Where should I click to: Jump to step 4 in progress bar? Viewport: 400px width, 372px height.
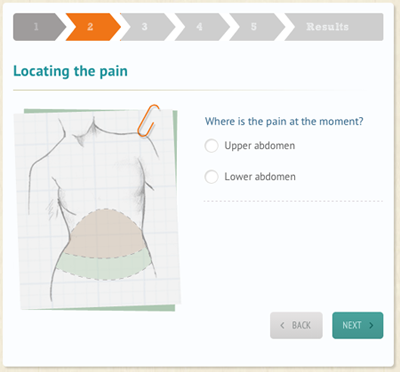pyautogui.click(x=202, y=27)
